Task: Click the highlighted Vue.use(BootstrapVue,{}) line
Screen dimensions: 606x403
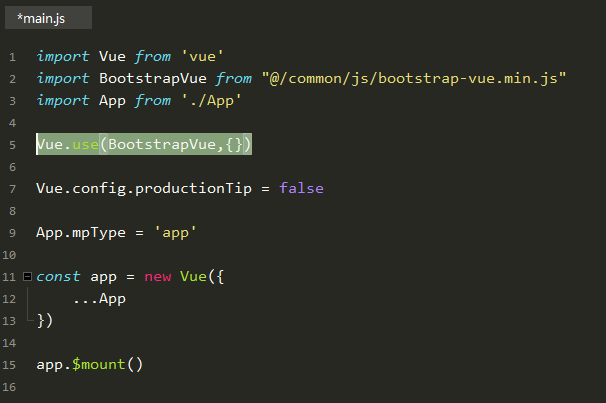Action: coord(144,144)
